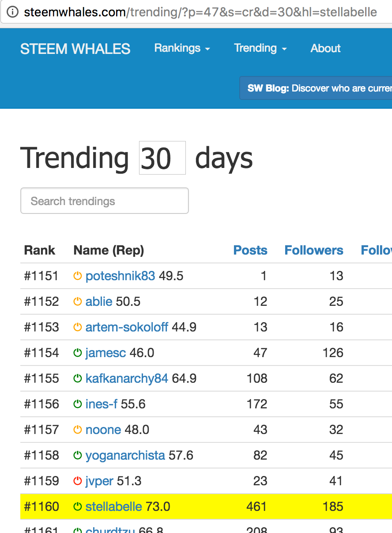Screen dimensions: 392x533
Task: Open yoganarchista profile link
Action: coord(125,456)
